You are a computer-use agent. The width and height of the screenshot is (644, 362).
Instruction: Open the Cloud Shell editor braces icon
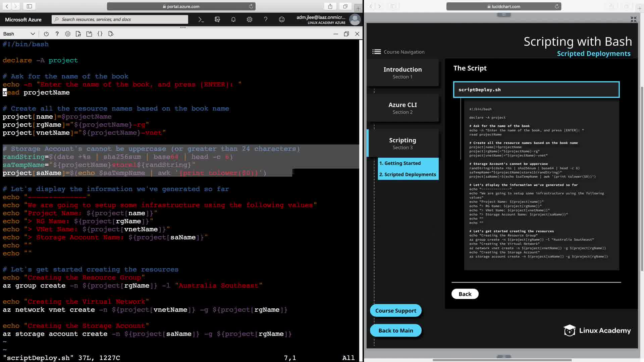[x=100, y=34]
